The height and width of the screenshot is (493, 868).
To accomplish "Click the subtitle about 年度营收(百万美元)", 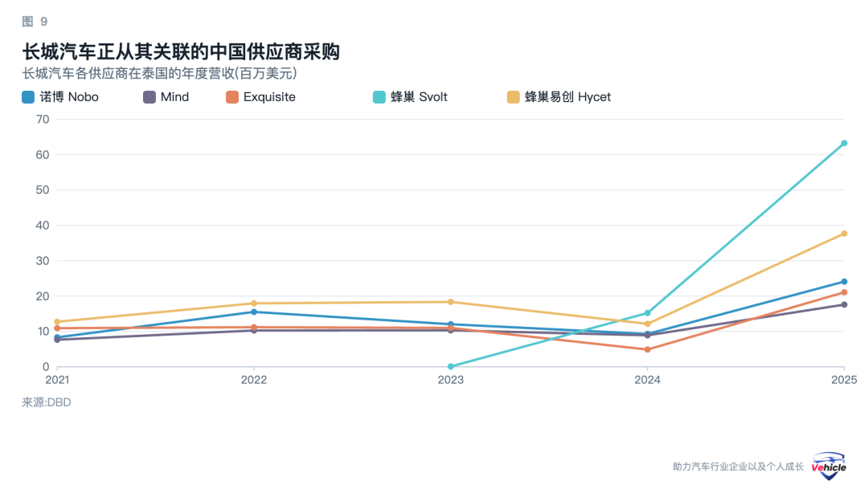I will (159, 74).
